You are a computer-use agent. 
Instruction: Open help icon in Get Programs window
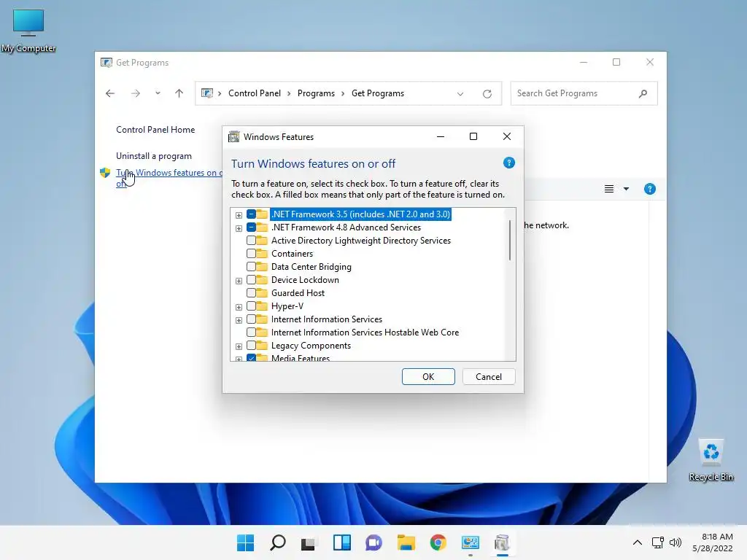pos(650,189)
